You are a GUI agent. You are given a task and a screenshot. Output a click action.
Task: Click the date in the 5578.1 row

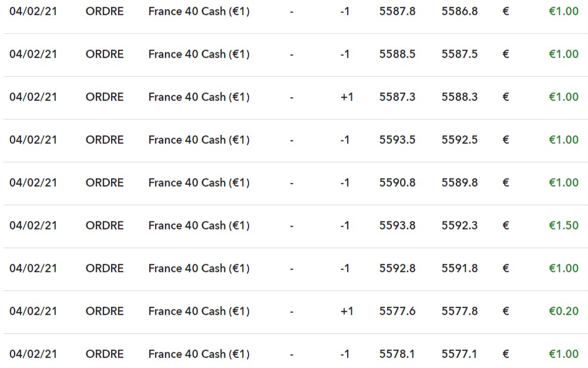[33, 354]
